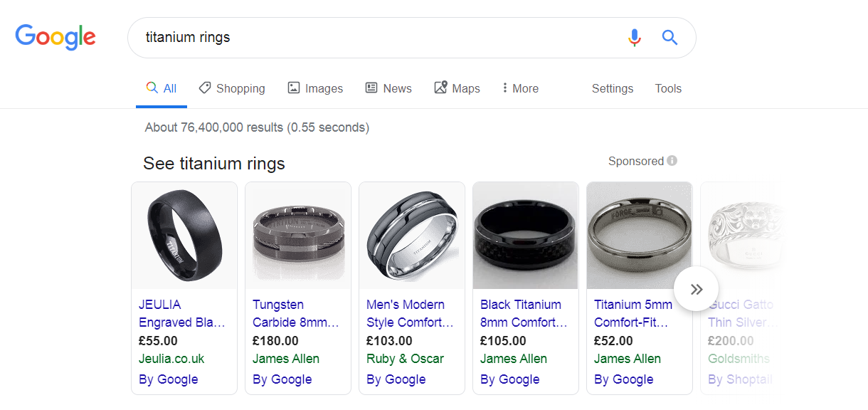Click the microphone voice search icon
Image resolution: width=868 pixels, height=410 pixels.
635,38
